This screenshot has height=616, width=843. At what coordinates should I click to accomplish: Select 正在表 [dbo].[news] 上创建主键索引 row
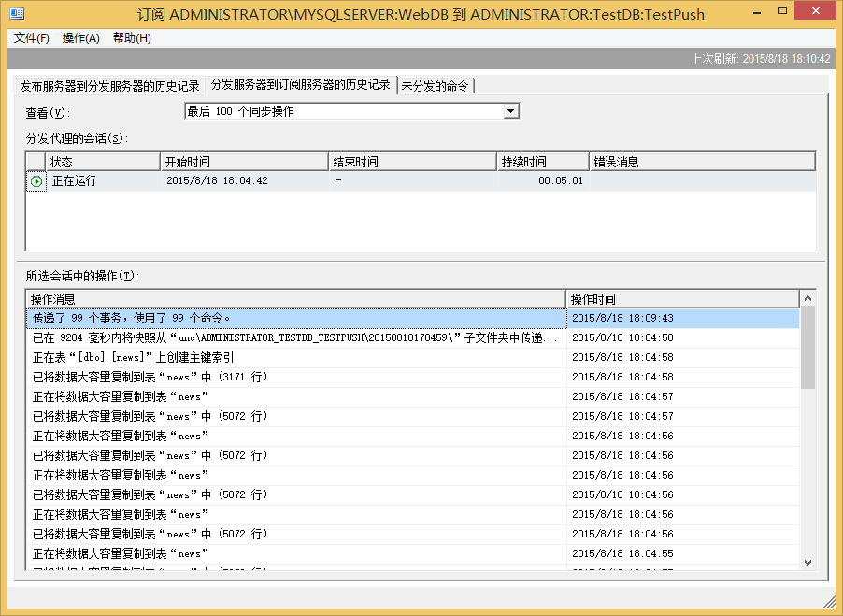(412, 357)
